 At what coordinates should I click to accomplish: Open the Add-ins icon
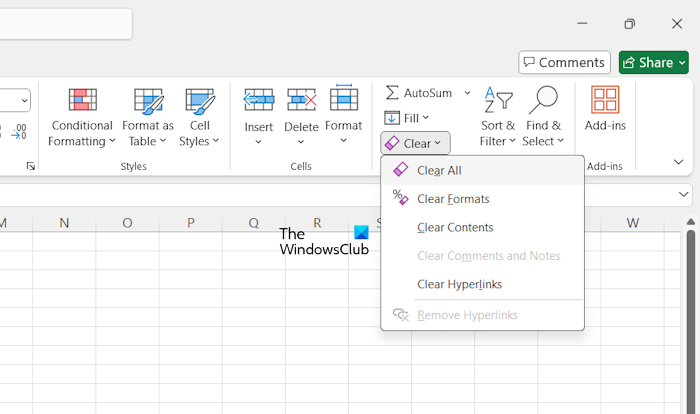605,101
